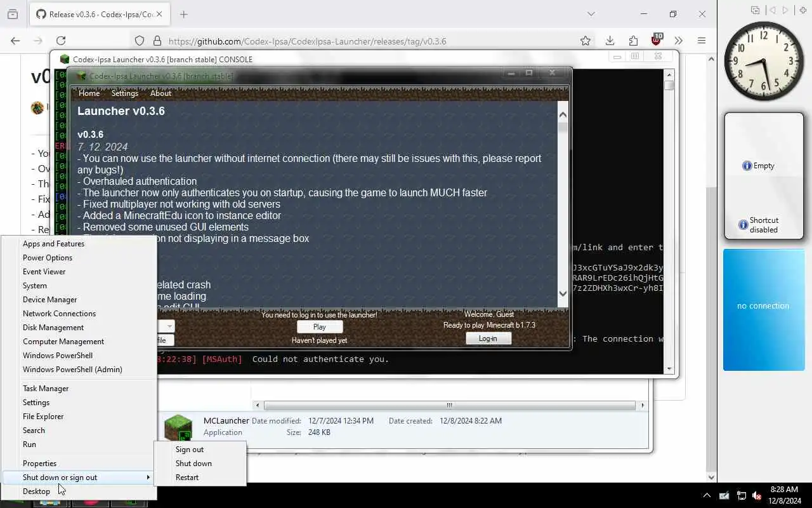Go back in the browser history
The image size is (812, 508).
15,41
